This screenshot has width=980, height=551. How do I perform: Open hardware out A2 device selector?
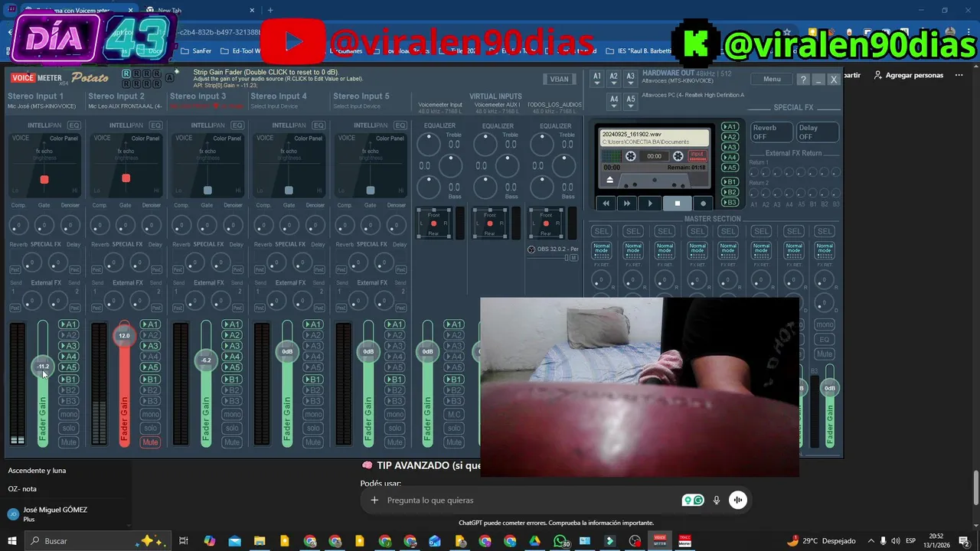pos(613,77)
